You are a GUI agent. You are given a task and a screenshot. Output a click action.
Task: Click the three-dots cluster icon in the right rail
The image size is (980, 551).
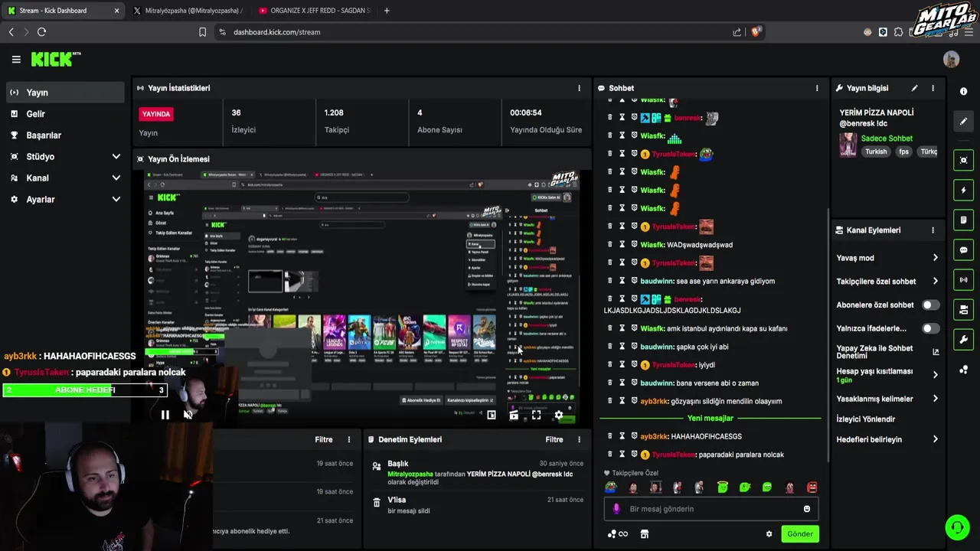[x=963, y=370]
